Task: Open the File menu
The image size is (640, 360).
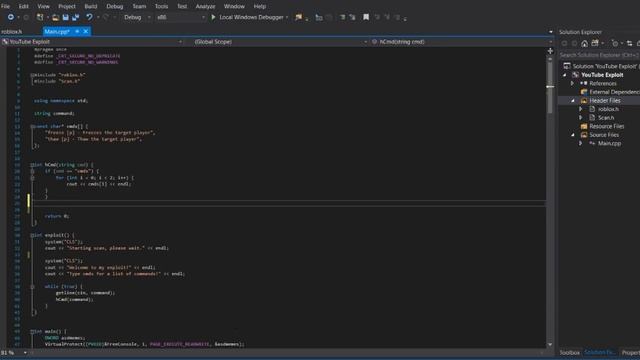Action: 5,6
